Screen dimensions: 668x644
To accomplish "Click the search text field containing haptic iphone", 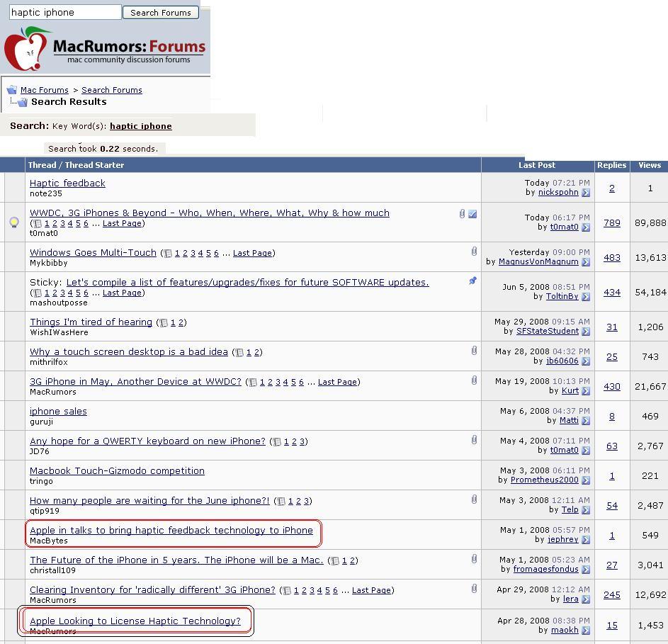I will [x=65, y=12].
